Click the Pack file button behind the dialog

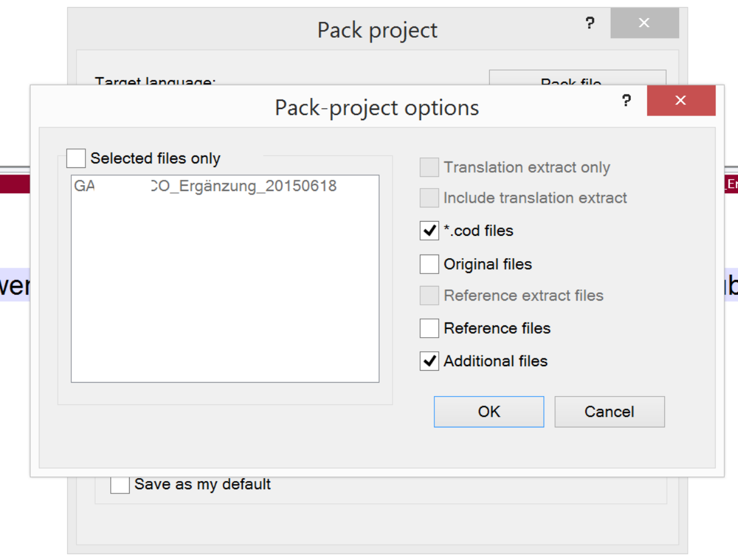coord(577,78)
